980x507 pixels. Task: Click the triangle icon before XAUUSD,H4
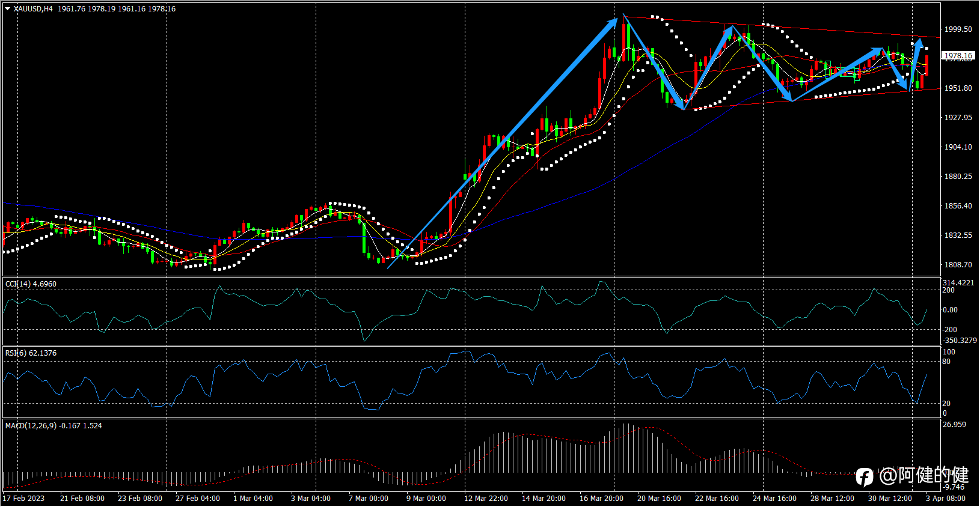click(x=8, y=9)
